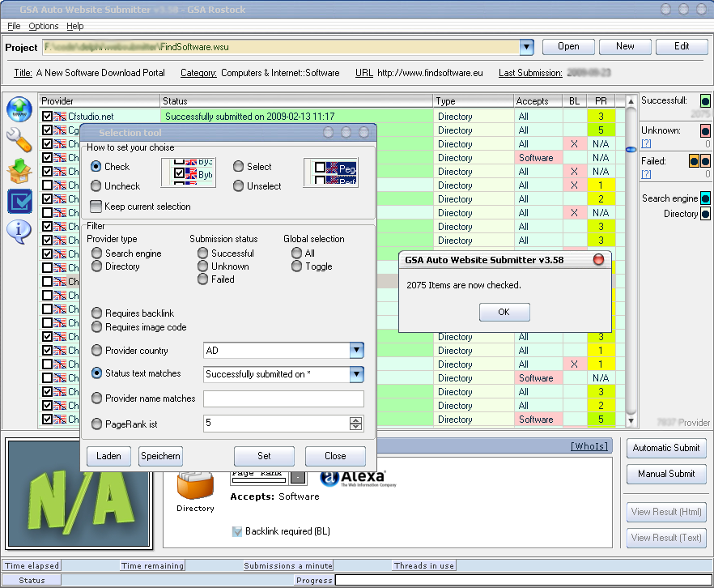Open the wrench settings tool in sidebar
This screenshot has width=714, height=588.
[x=19, y=140]
